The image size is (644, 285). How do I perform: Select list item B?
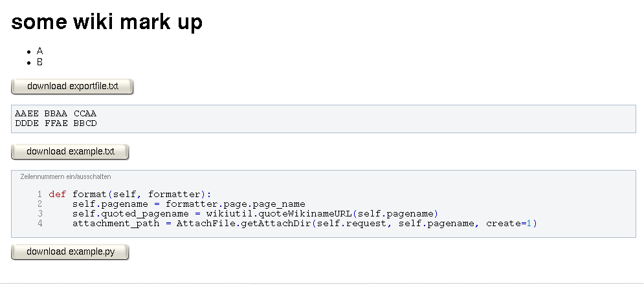point(40,62)
